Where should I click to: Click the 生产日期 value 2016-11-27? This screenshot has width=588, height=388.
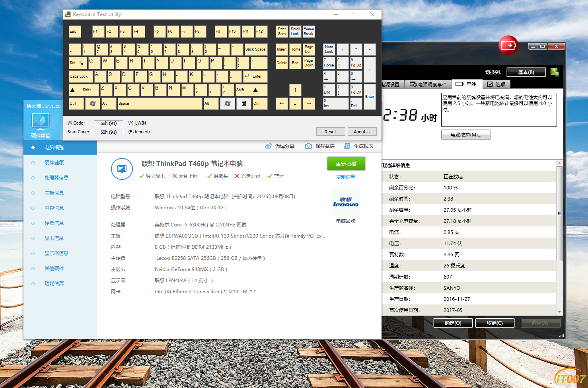[x=457, y=299]
